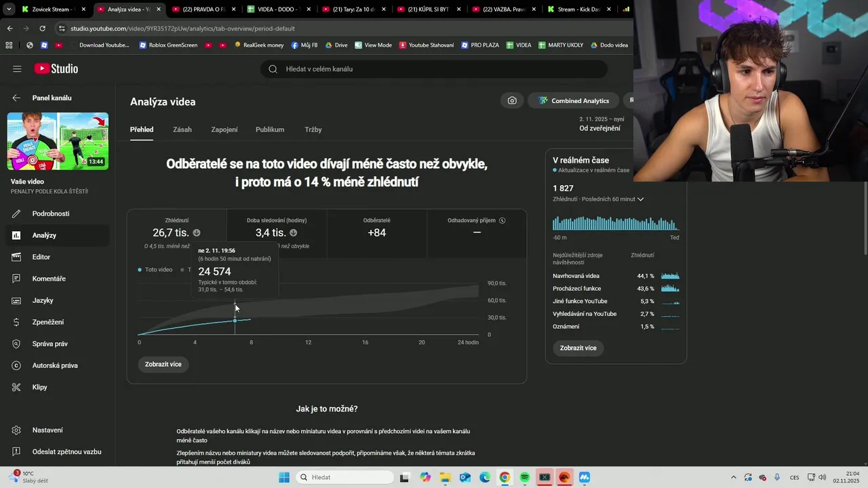Screen dimensions: 868x488
Task: Click info icon beside Odhadovaný příjem
Action: click(502, 220)
